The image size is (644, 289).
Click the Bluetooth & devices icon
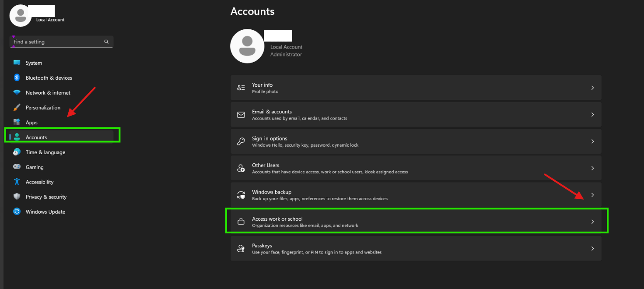(17, 78)
